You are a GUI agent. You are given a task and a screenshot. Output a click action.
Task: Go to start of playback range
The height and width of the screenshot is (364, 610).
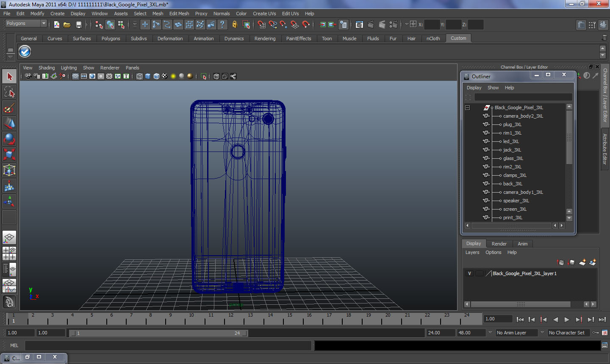tap(520, 320)
